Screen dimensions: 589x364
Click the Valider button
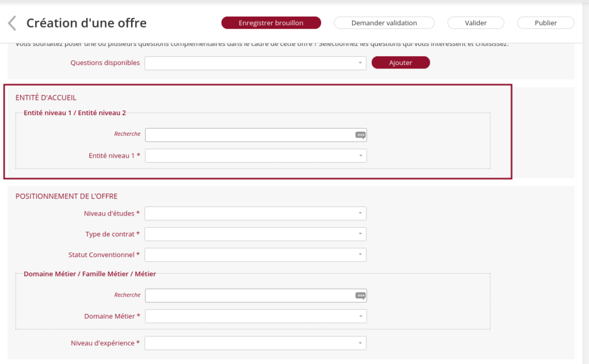click(476, 23)
